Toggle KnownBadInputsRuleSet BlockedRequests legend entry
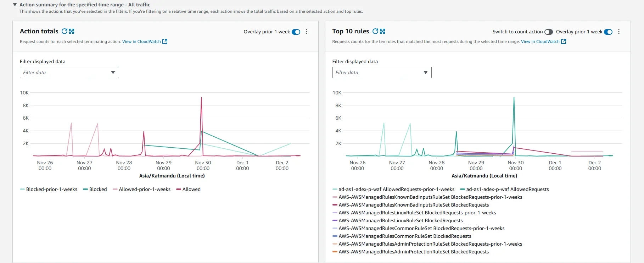The height and width of the screenshot is (263, 644). coord(411,205)
